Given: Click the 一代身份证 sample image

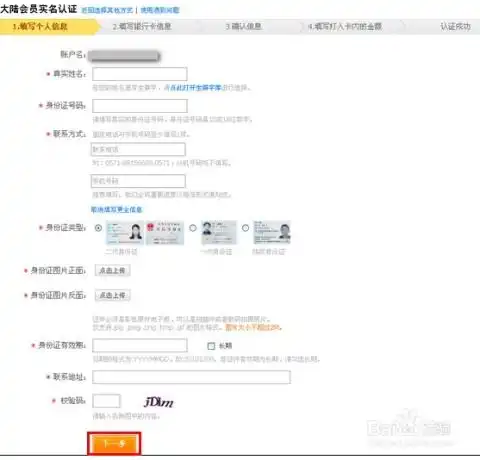Looking at the screenshot, I should (x=219, y=232).
